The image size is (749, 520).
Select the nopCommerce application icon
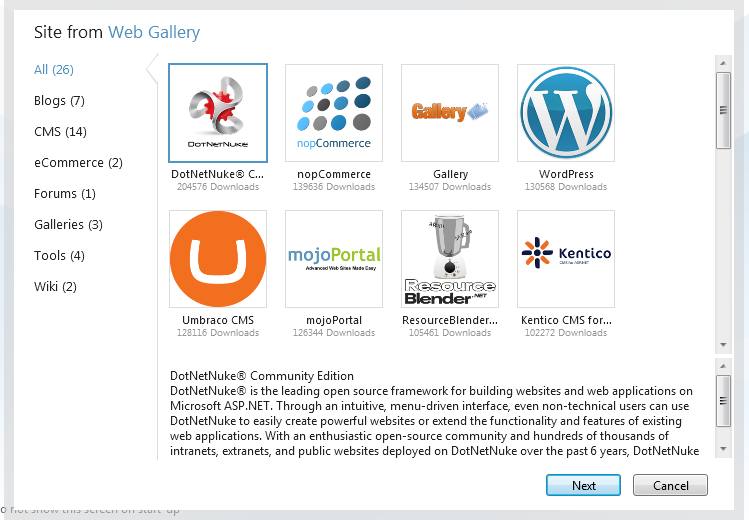(334, 113)
